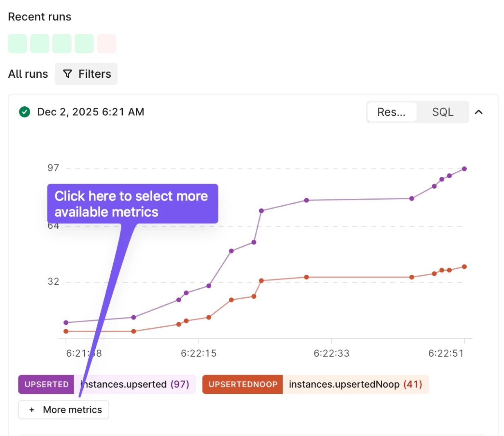The width and height of the screenshot is (504, 436).
Task: Click the funnel icon in Filters
Action: coord(67,74)
